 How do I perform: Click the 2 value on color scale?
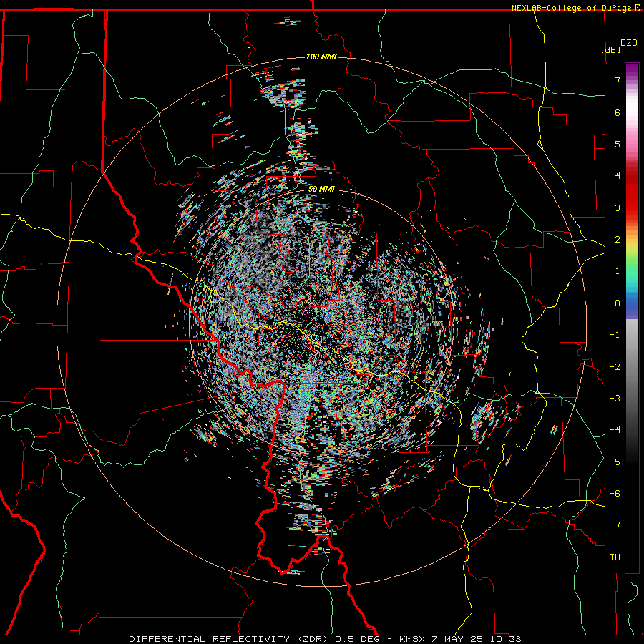[618, 240]
